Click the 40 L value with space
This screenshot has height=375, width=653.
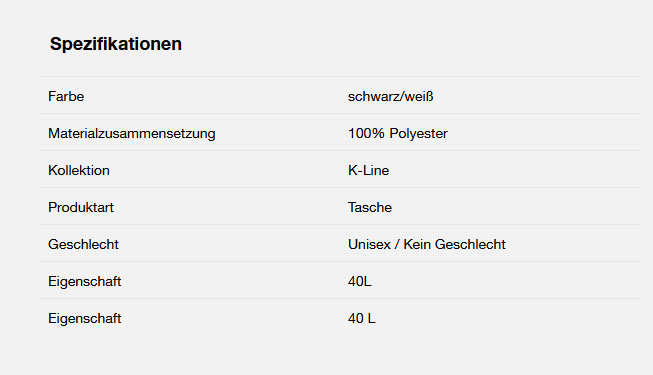pyautogui.click(x=361, y=318)
